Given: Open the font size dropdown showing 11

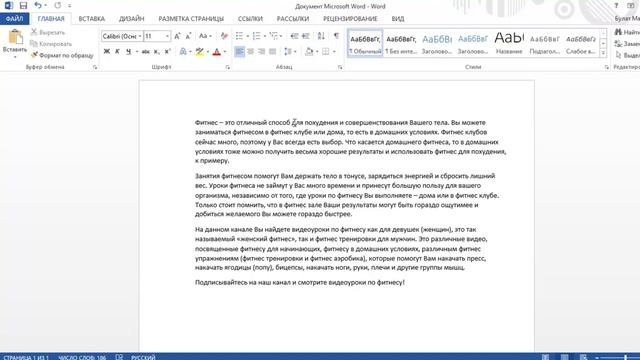Looking at the screenshot, I should coord(167,36).
